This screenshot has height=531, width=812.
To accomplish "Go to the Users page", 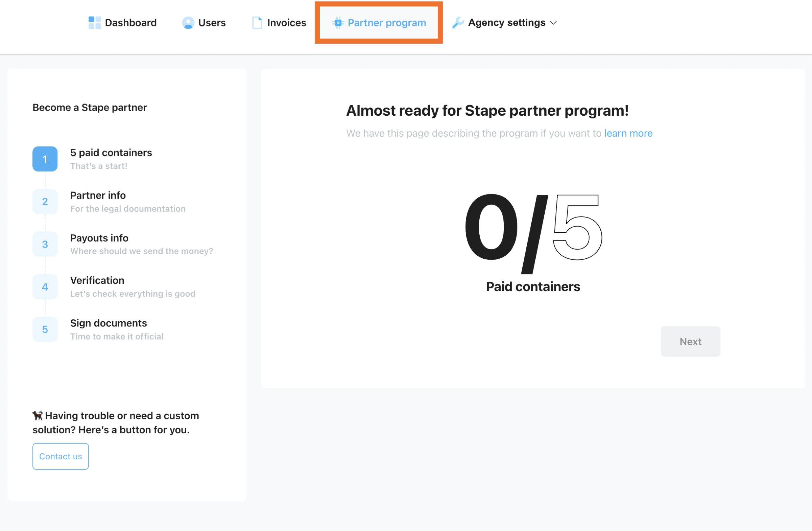I will [x=204, y=23].
